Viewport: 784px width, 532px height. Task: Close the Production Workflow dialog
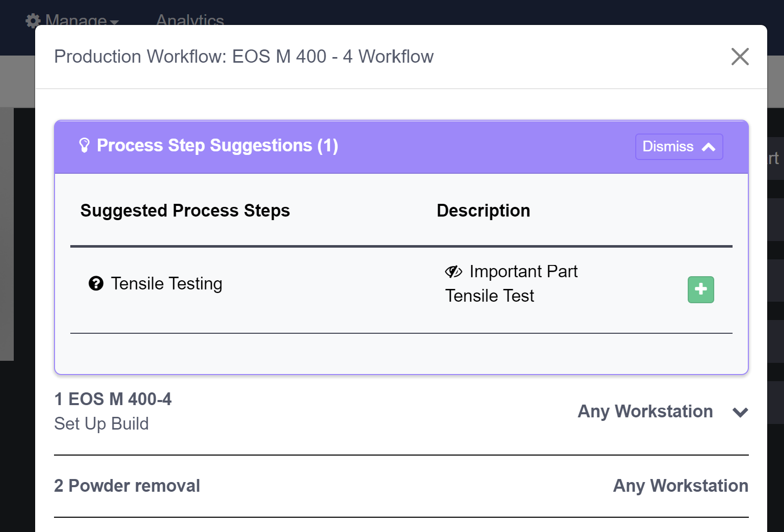point(740,57)
